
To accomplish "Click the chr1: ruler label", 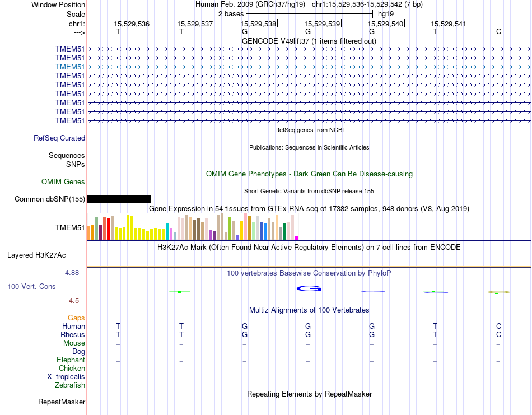I will [x=77, y=24].
